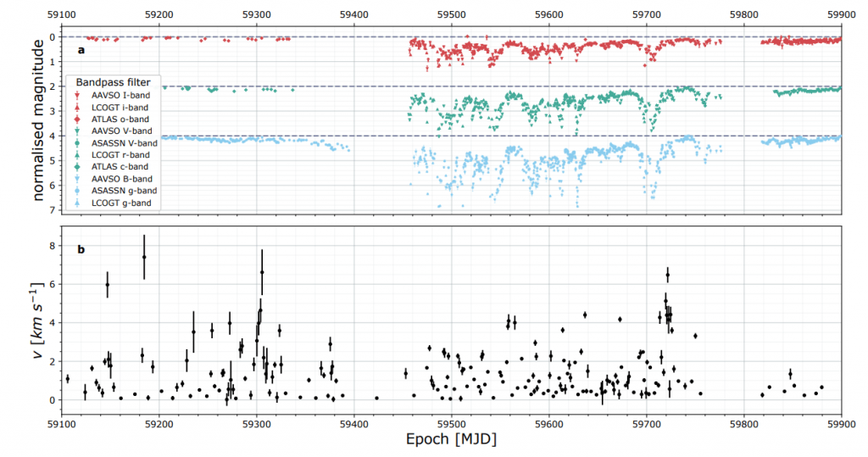Viewport: 868px width, 457px height.
Task: Click the highest velocity data point in panel b
Action: [144, 257]
